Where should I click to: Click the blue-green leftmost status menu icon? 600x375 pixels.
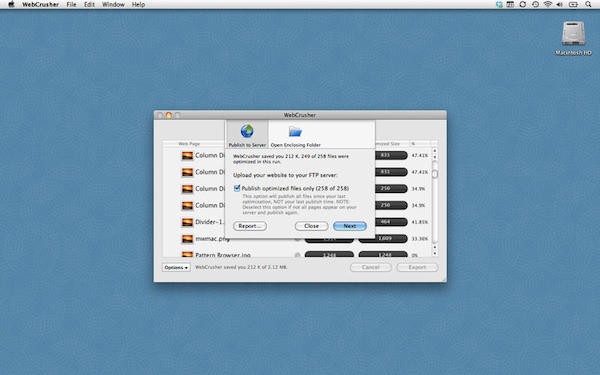(499, 4)
